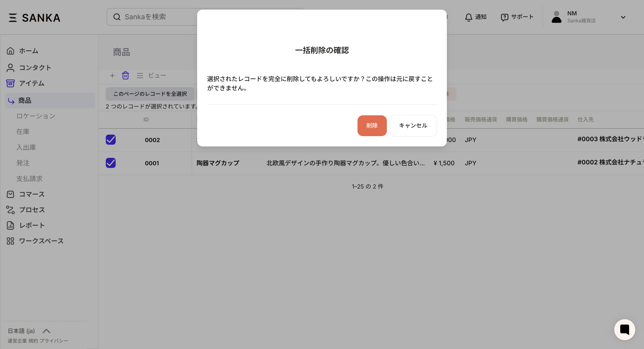Viewport: 644px width, 349px height.
Task: Select 在庫 in sidebar submenu
Action: pos(23,132)
